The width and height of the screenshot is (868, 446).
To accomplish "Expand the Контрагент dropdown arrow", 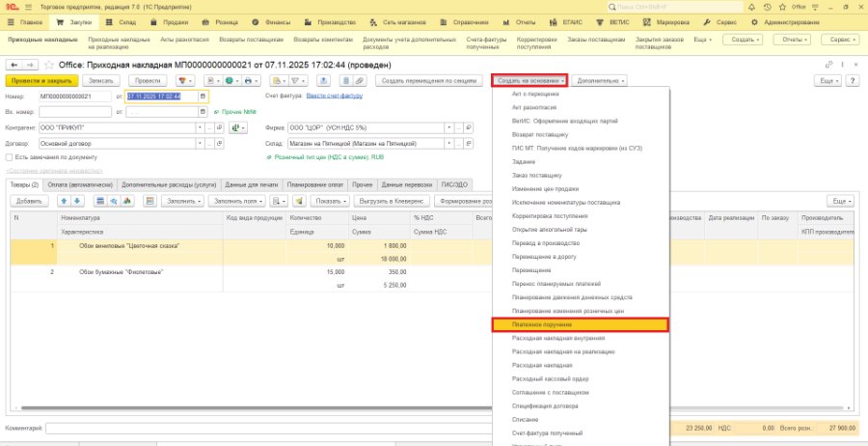I will [201, 128].
